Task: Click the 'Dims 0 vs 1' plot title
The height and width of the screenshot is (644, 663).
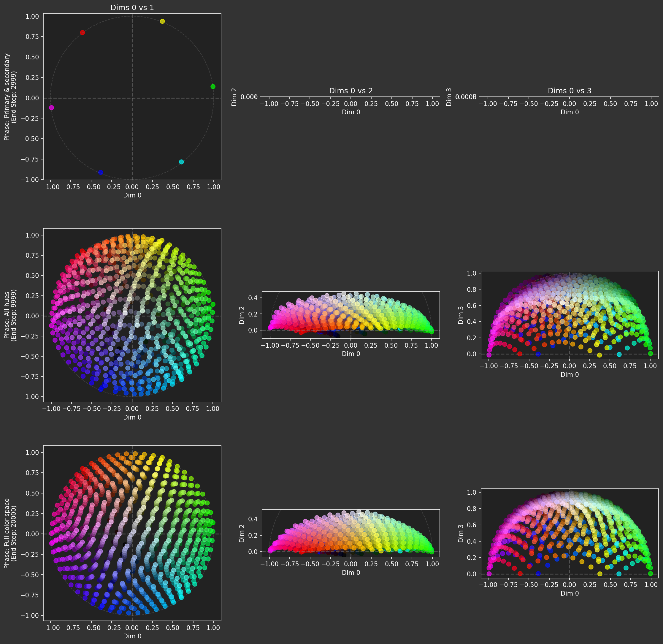Action: point(132,7)
